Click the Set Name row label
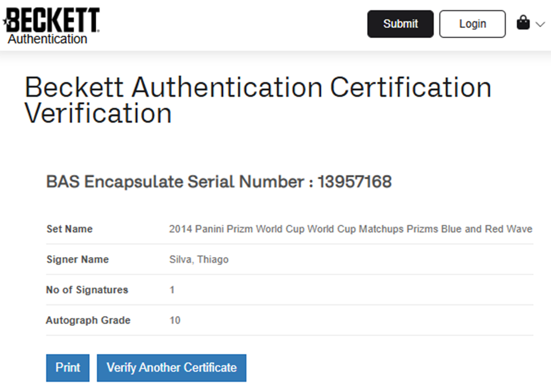551x392 pixels. 69,229
